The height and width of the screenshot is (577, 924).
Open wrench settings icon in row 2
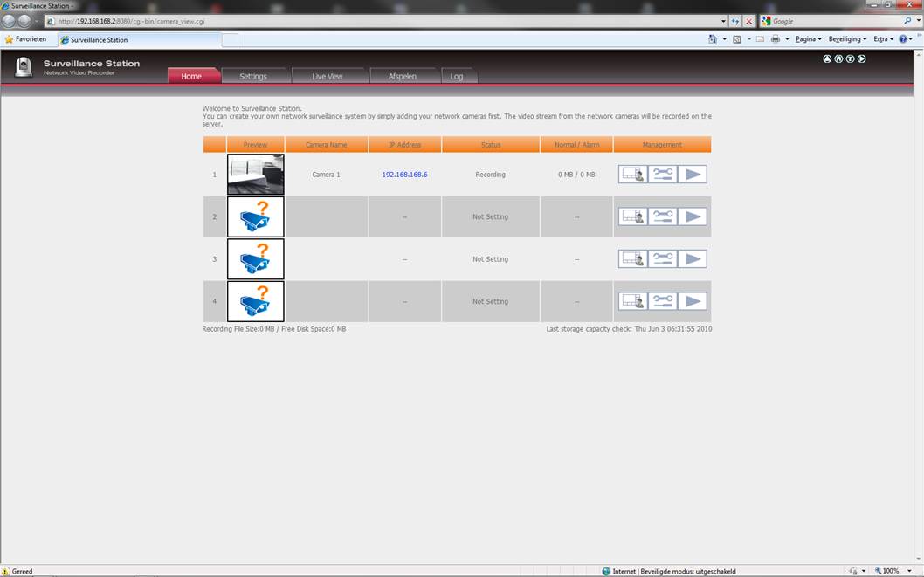pos(662,216)
